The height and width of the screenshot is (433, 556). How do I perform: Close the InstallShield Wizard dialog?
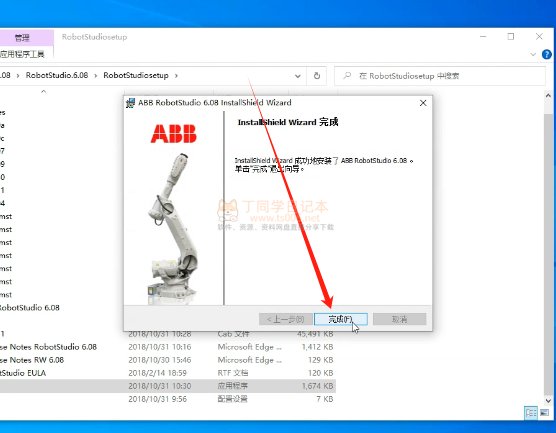pos(423,103)
